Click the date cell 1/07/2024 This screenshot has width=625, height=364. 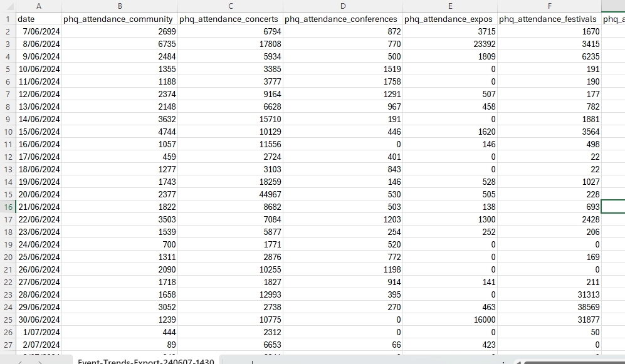pos(38,332)
